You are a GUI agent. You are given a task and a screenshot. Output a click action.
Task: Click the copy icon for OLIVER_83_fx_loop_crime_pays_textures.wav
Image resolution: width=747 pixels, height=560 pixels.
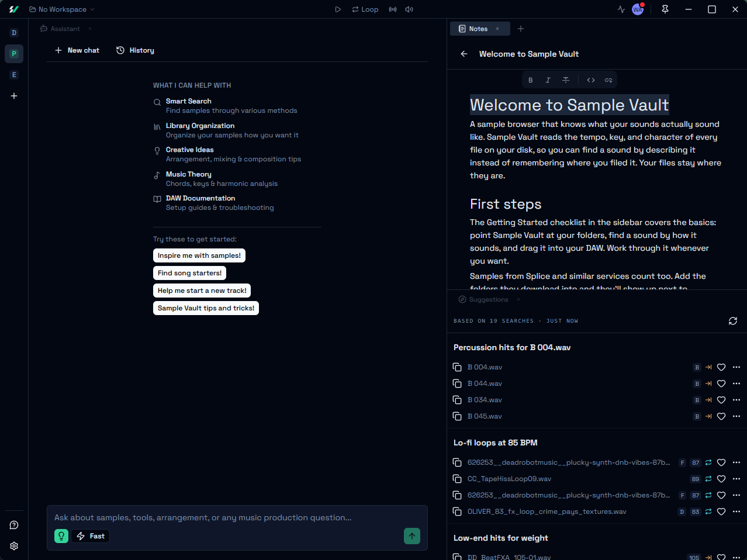[457, 511]
